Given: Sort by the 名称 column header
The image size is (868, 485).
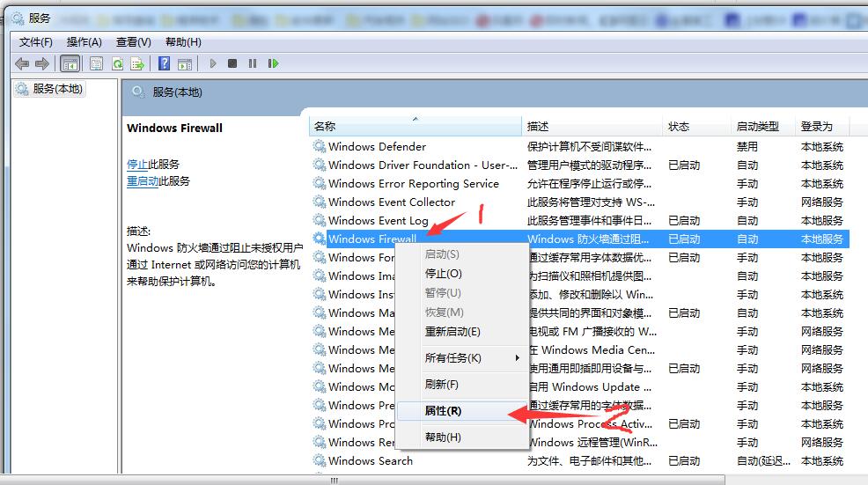Looking at the screenshot, I should tap(416, 126).
